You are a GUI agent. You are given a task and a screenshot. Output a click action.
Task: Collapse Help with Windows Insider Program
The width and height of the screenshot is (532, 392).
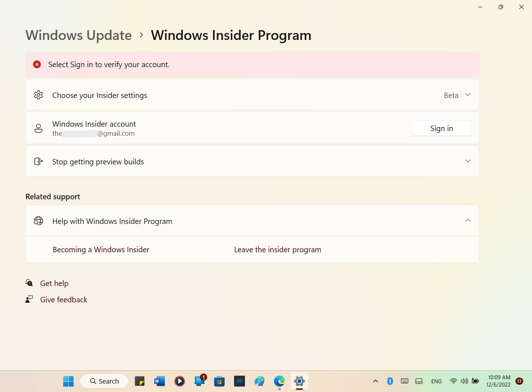[x=468, y=220]
